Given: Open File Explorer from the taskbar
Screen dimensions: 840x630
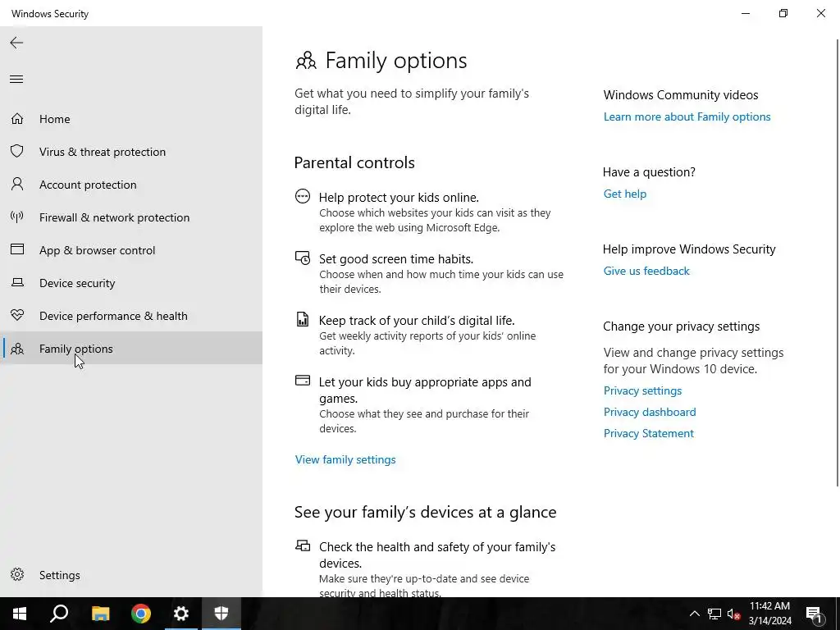Looking at the screenshot, I should point(100,614).
